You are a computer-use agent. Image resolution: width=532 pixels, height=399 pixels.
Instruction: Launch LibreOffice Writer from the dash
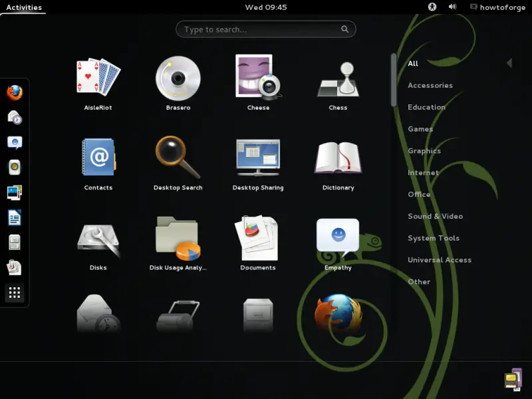tap(15, 217)
